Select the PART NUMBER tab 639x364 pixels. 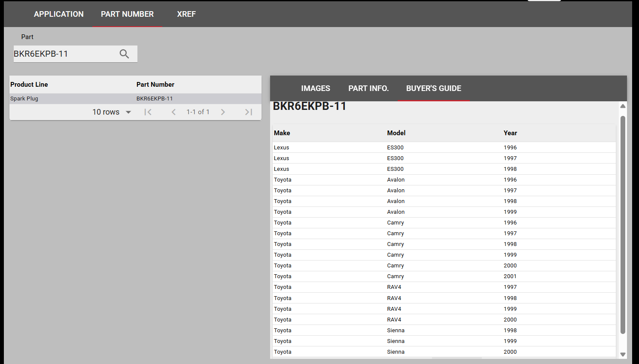(x=127, y=14)
